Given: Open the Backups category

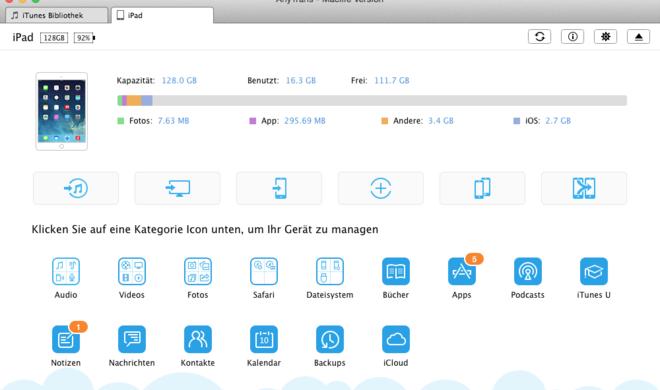Looking at the screenshot, I should pos(330,339).
